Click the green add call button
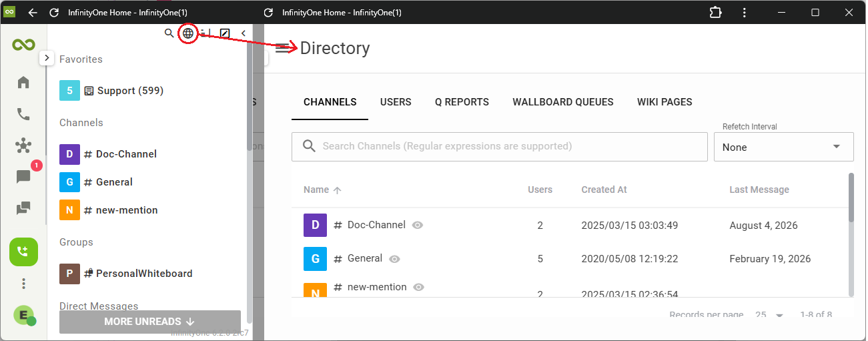 pos(23,252)
